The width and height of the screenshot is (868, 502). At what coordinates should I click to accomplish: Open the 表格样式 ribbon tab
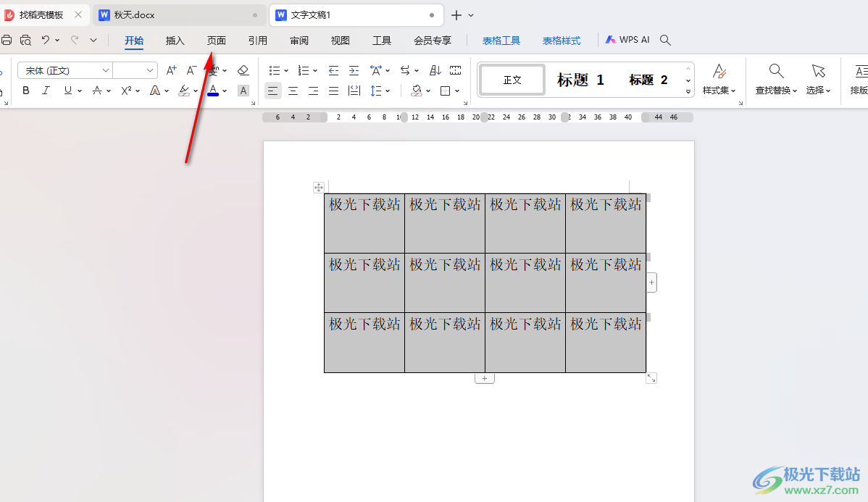pyautogui.click(x=562, y=41)
